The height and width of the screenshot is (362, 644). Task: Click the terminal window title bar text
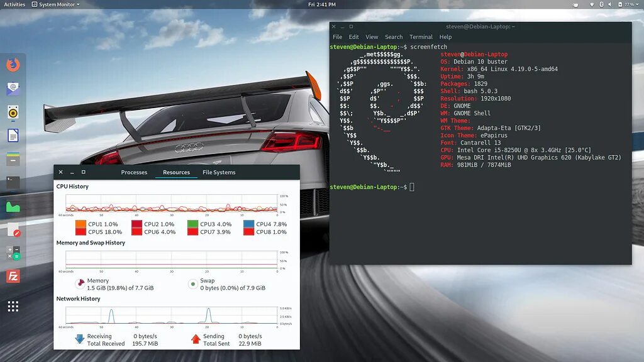(480, 26)
